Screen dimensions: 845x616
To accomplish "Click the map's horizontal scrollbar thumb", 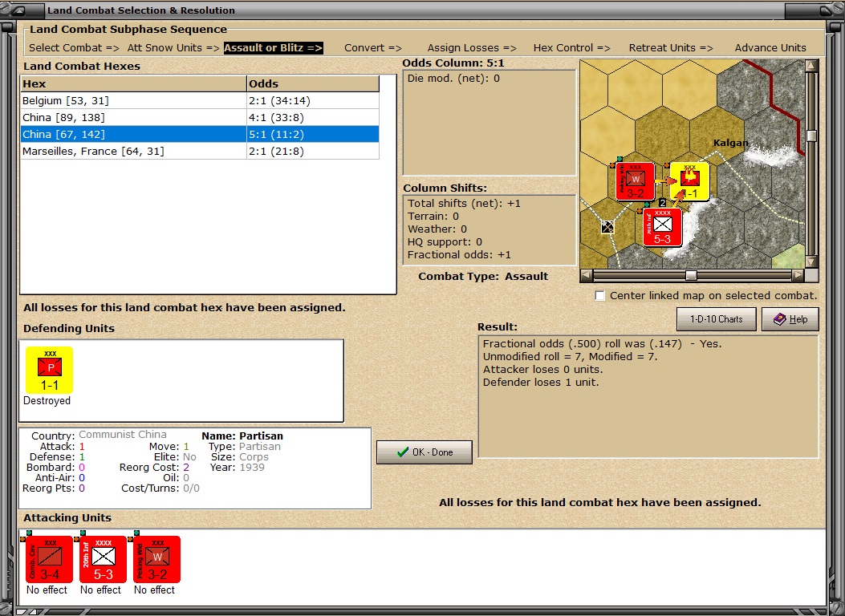I will coord(691,276).
